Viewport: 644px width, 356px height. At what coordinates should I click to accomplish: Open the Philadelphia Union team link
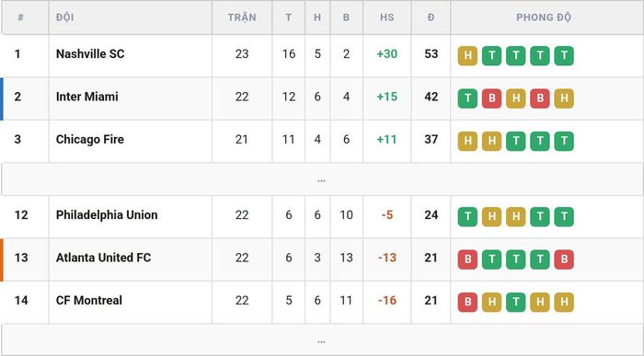click(107, 214)
